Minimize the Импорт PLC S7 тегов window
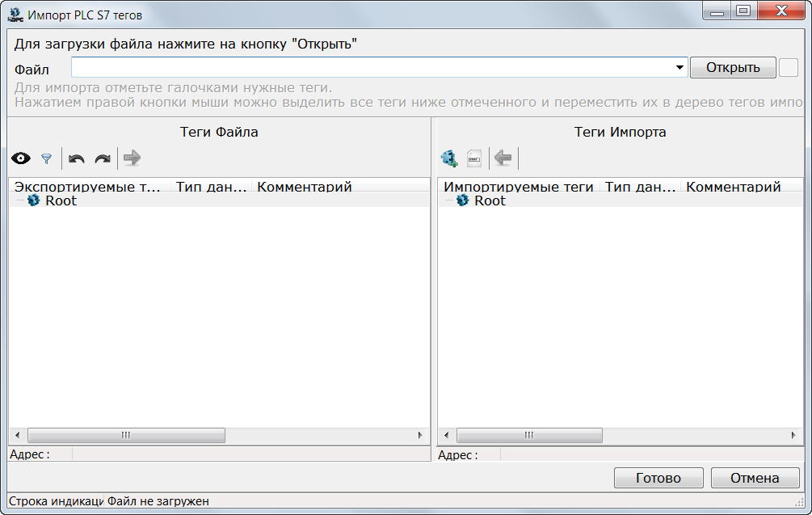 (717, 11)
